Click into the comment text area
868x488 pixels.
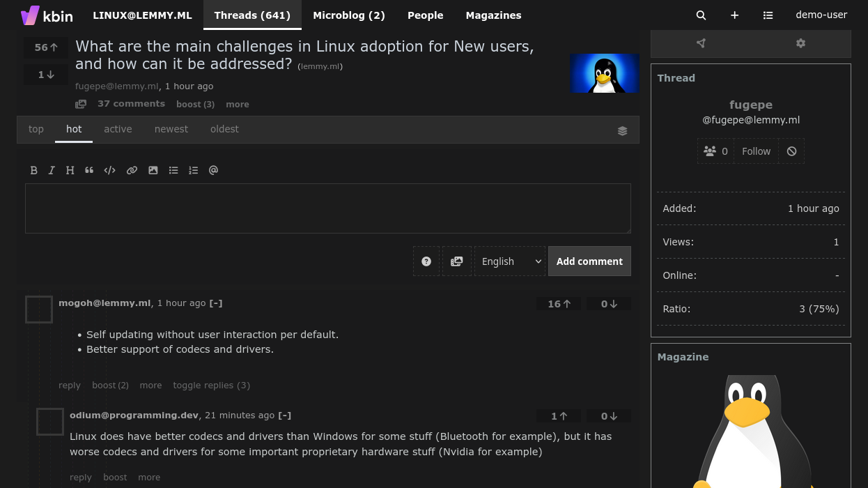tap(328, 208)
